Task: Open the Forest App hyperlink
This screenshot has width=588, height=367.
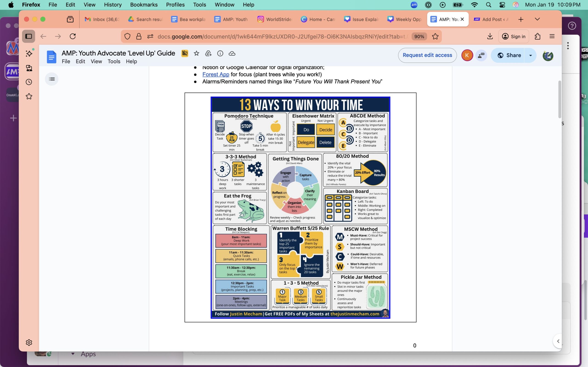Action: [x=215, y=75]
